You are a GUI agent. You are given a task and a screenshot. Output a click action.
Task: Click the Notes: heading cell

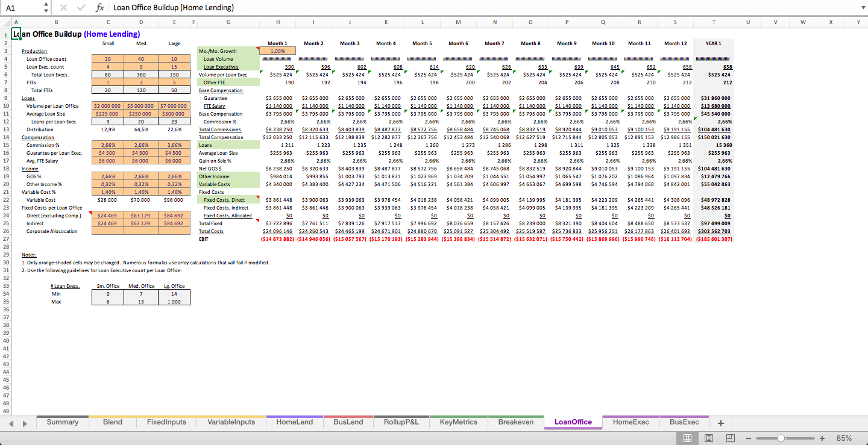point(29,255)
